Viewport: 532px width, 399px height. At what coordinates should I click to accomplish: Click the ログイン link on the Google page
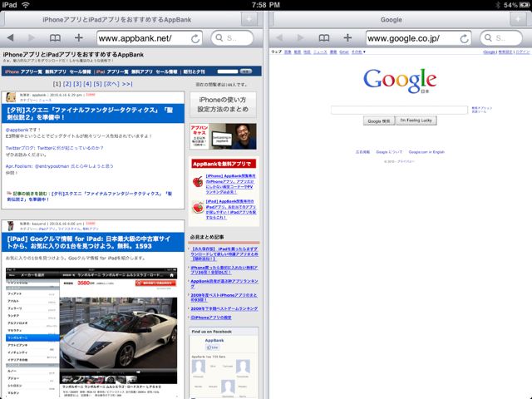click(x=523, y=52)
